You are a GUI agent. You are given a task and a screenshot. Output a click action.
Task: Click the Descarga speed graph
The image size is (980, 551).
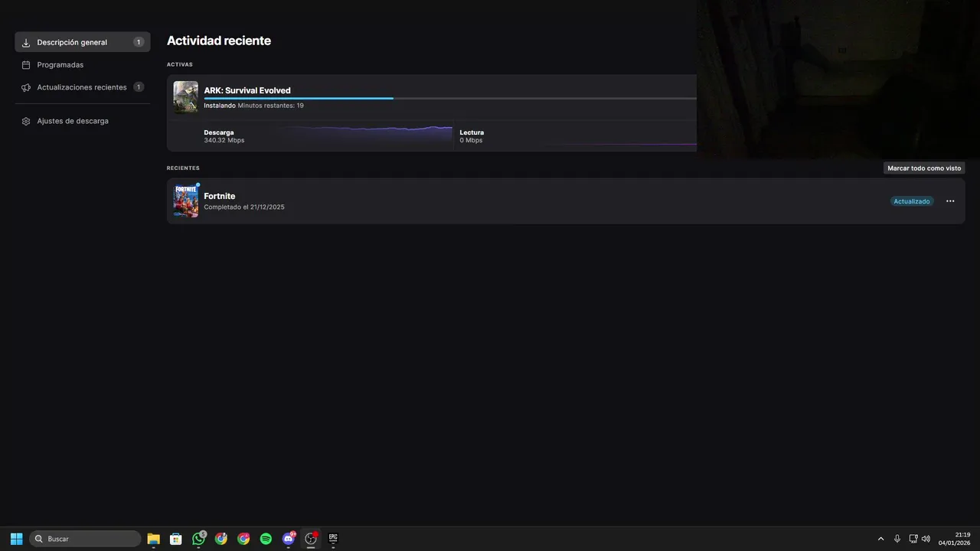coord(364,133)
